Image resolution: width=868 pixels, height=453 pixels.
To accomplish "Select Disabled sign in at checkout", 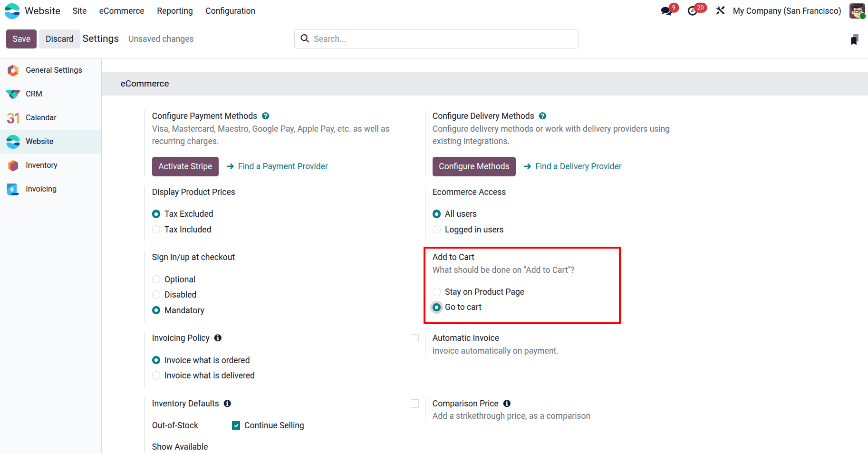I will [x=156, y=295].
